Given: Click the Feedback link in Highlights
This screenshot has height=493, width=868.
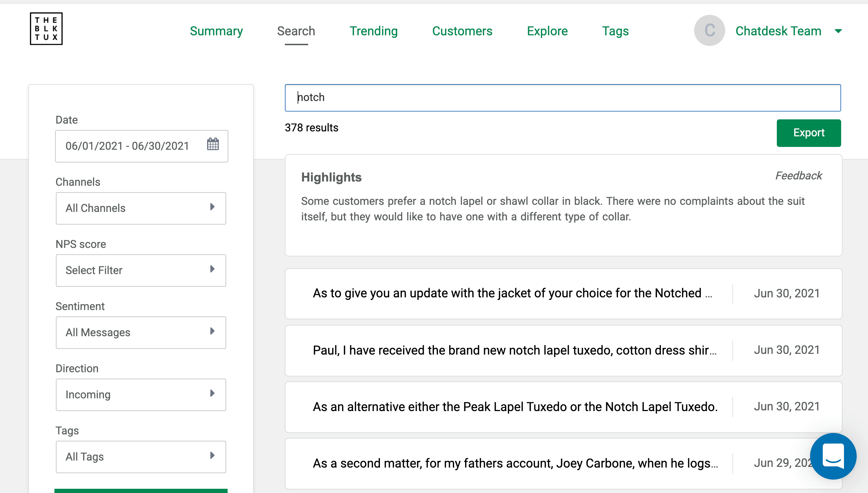Looking at the screenshot, I should pos(799,176).
